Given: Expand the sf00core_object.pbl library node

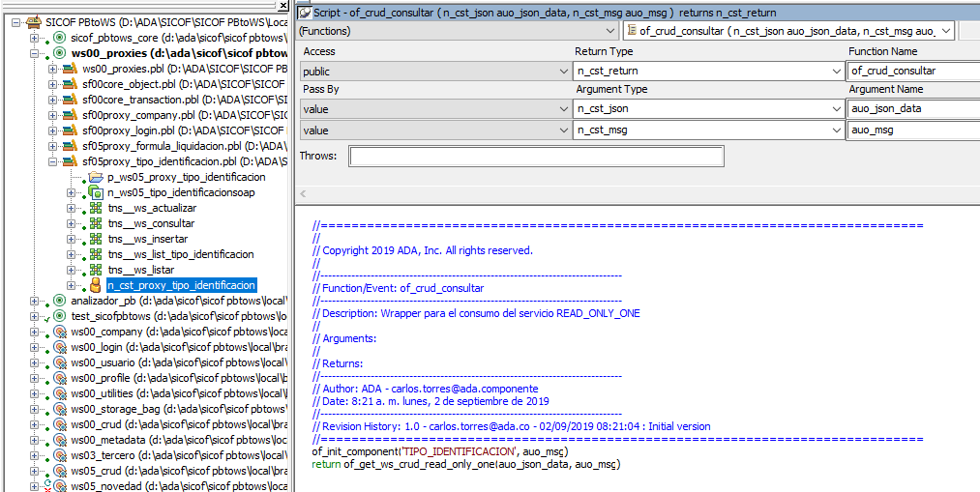Looking at the screenshot, I should click(52, 84).
